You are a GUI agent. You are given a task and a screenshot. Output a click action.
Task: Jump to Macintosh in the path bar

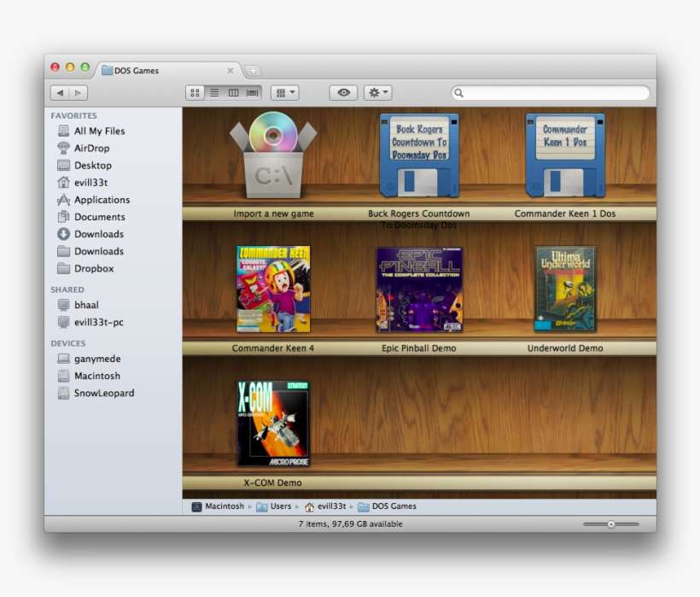click(219, 506)
